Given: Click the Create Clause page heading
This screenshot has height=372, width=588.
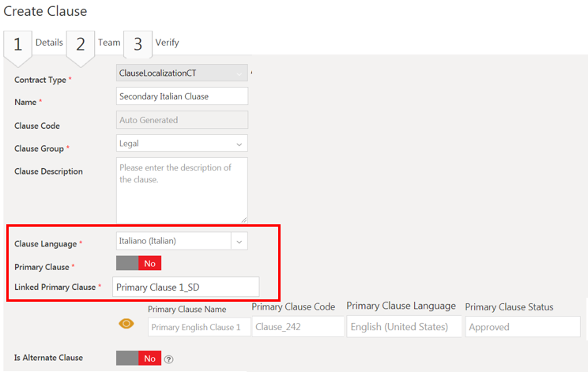Looking at the screenshot, I should click(x=45, y=11).
